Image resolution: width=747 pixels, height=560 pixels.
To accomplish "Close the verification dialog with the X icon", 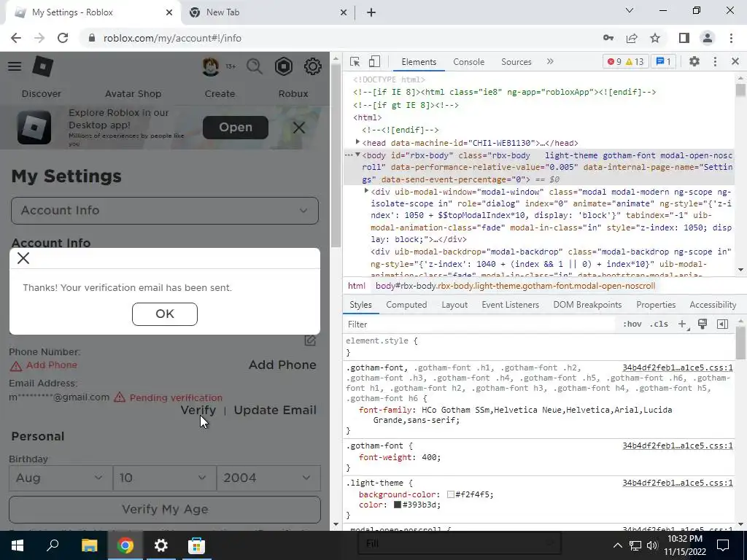I will 23,258.
